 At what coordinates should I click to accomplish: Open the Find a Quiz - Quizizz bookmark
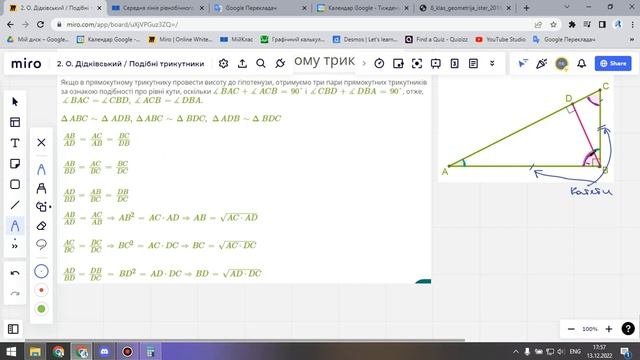pyautogui.click(x=436, y=40)
